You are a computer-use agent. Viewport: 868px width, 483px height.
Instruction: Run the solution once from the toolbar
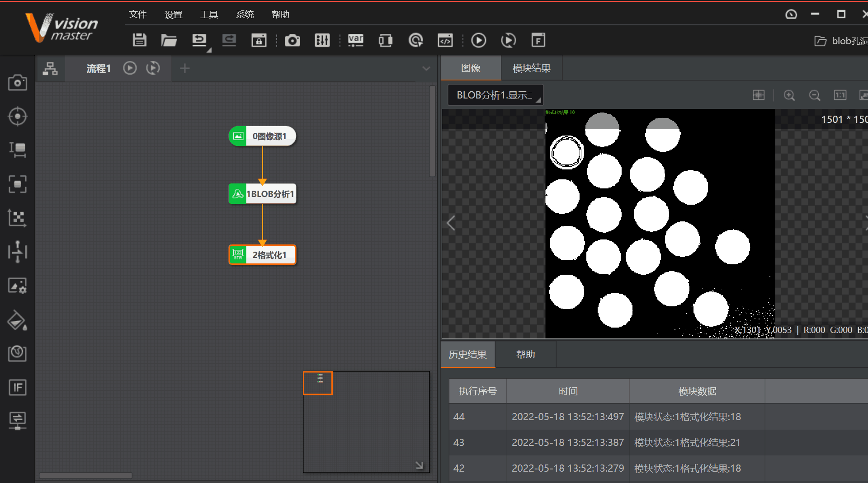pos(478,40)
